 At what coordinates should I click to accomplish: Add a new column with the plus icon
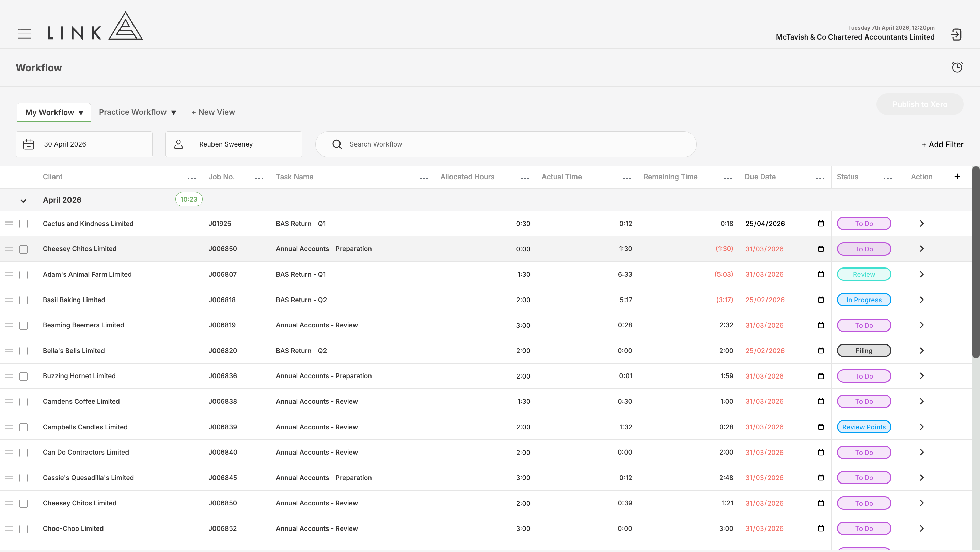pyautogui.click(x=958, y=176)
